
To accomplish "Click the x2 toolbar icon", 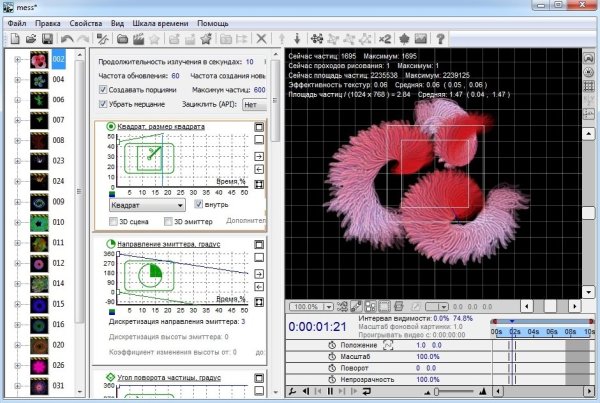I will [385, 38].
